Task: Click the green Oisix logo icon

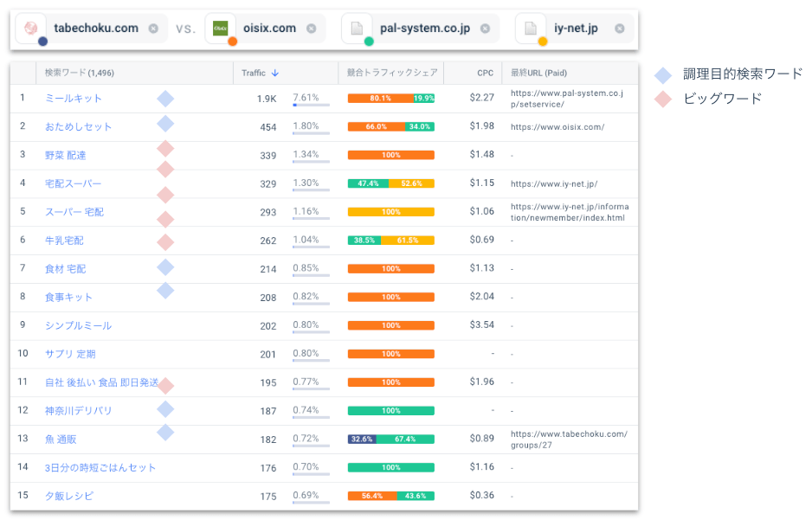Action: pyautogui.click(x=221, y=29)
